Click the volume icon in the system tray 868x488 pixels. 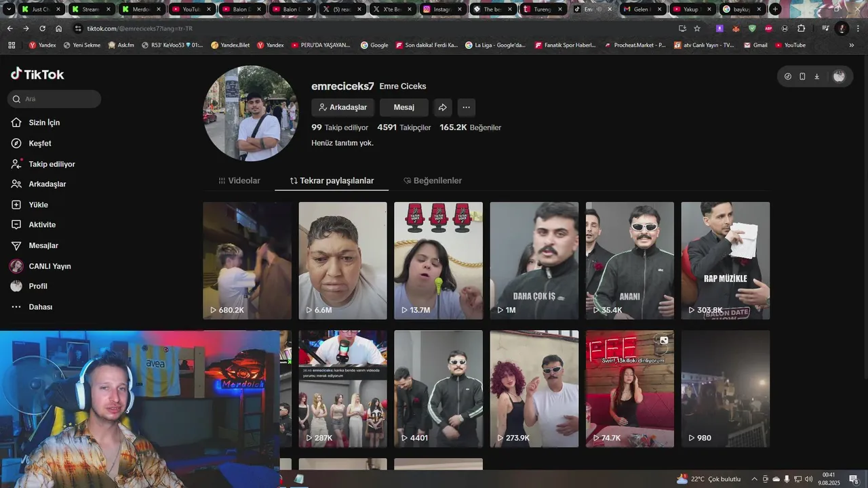[x=808, y=479]
